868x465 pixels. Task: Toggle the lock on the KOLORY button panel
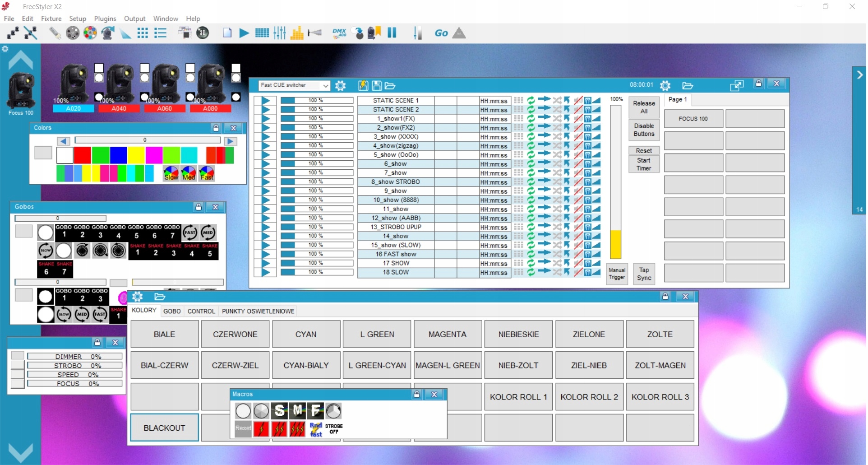[665, 296]
